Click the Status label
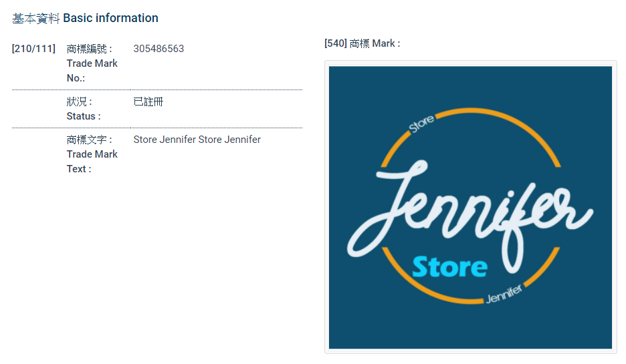The width and height of the screenshot is (626, 364). 84,109
